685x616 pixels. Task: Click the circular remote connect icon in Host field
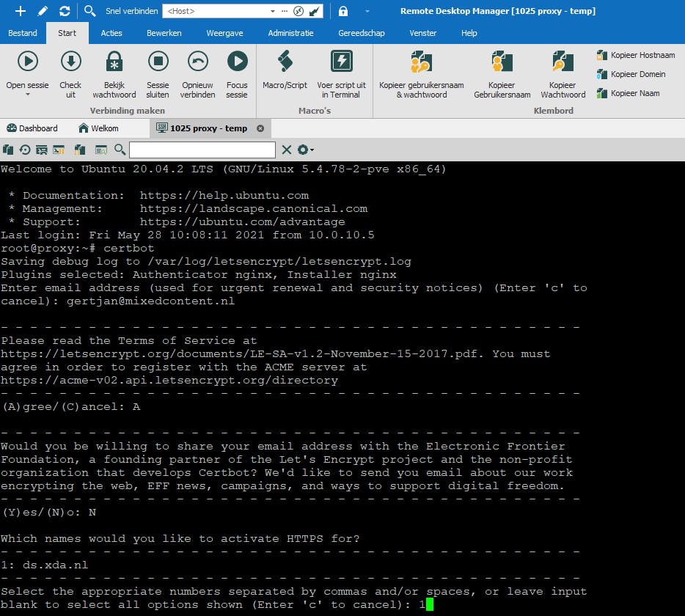[298, 11]
